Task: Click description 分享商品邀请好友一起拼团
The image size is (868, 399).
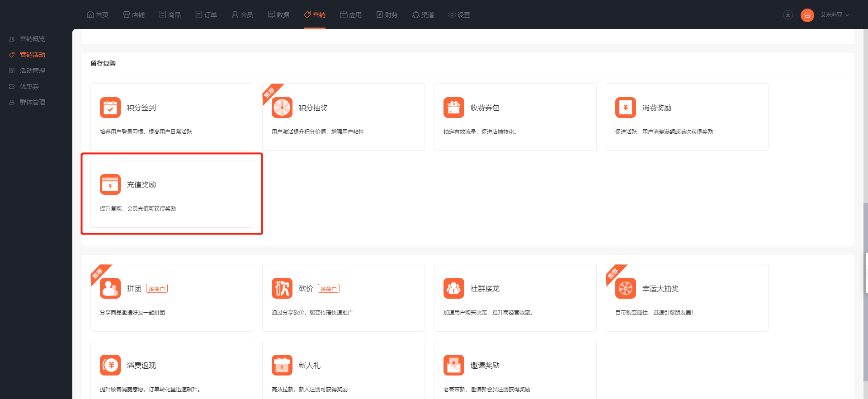Action: (x=132, y=312)
